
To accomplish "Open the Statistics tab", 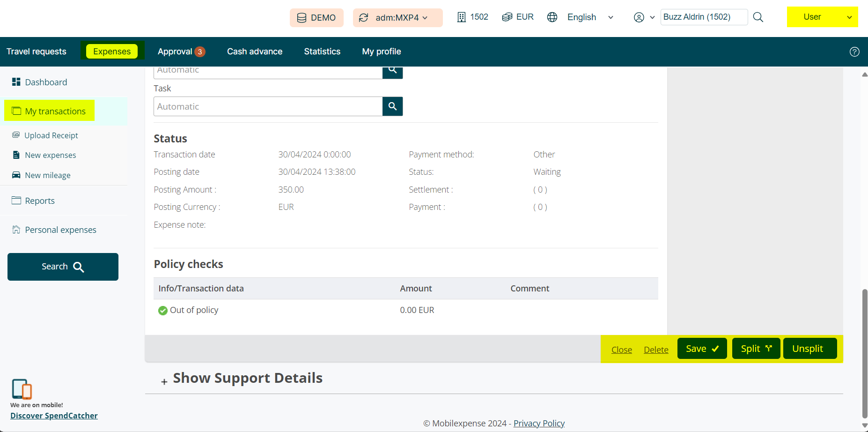I will point(322,52).
